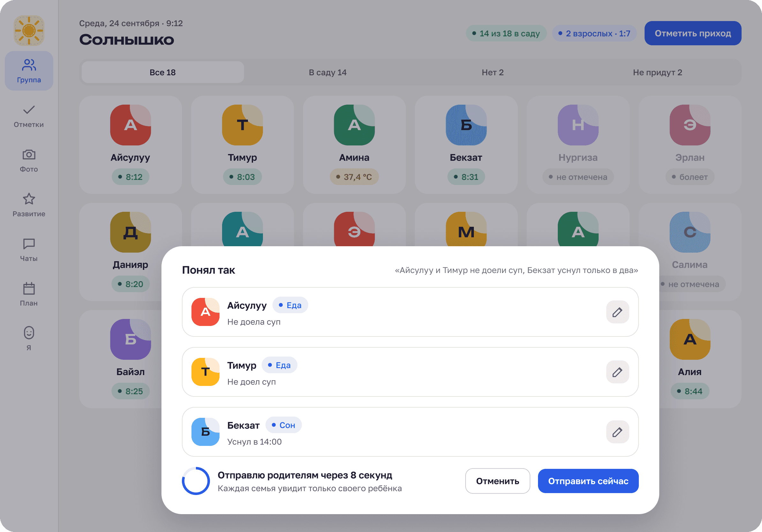
Task: Click the Отменить button
Action: coord(497,481)
